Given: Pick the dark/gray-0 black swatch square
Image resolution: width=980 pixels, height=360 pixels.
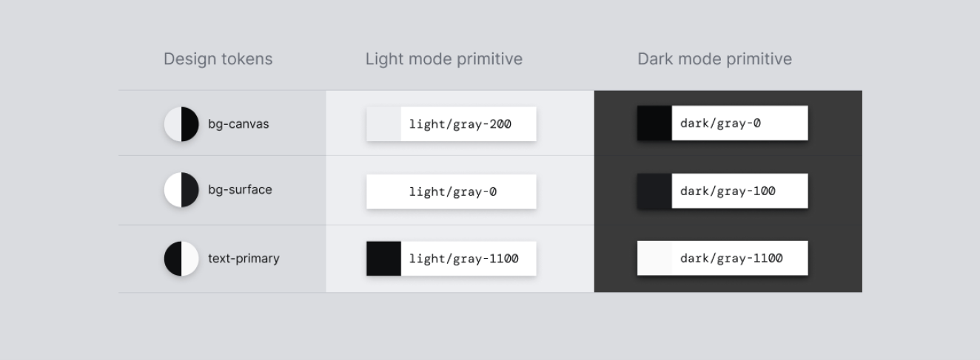Looking at the screenshot, I should coord(654,123).
